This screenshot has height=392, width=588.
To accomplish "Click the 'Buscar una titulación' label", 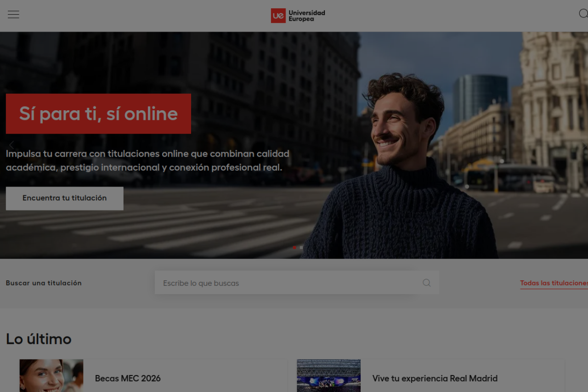I will [44, 283].
